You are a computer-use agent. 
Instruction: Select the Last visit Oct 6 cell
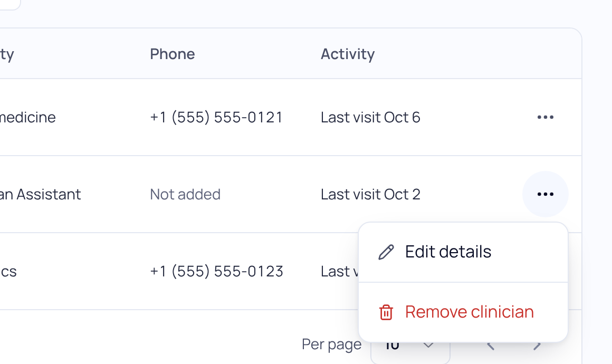tap(370, 117)
